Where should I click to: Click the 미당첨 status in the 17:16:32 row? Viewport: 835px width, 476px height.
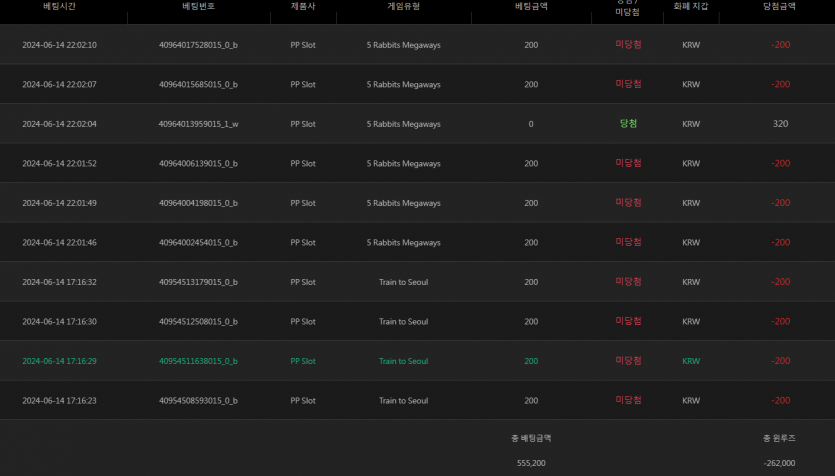pos(628,282)
